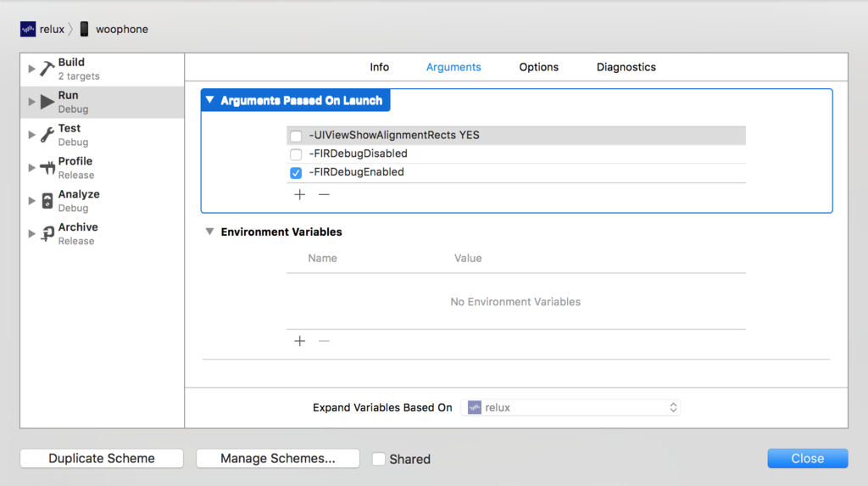Select the Test wrench icon
The height and width of the screenshot is (486, 868).
(x=47, y=135)
